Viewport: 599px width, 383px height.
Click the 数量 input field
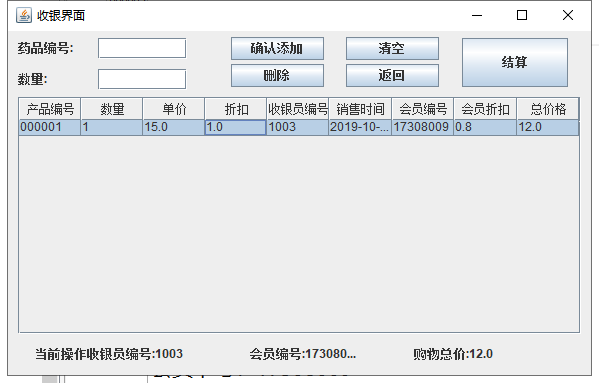point(142,79)
